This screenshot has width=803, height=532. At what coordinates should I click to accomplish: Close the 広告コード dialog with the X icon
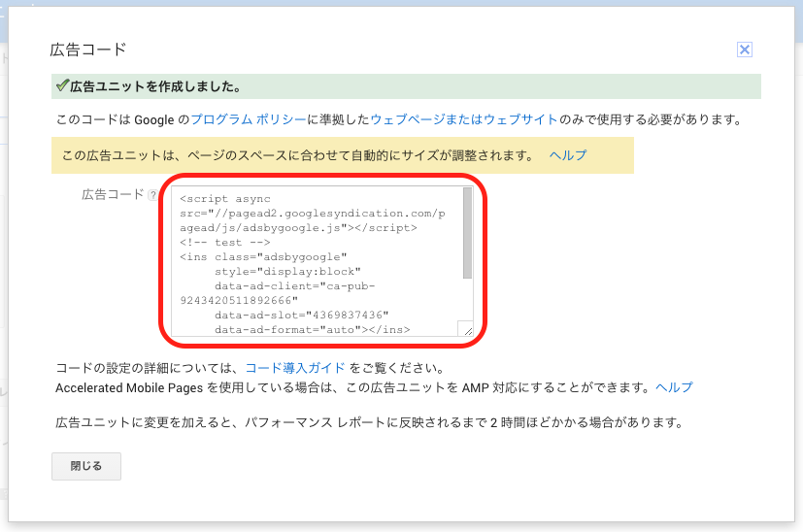point(744,50)
